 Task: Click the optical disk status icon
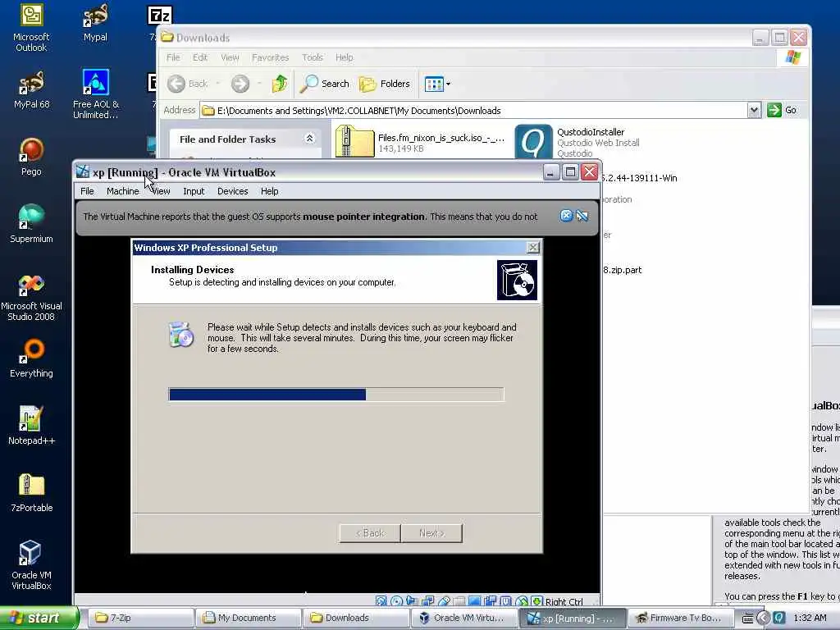396,601
